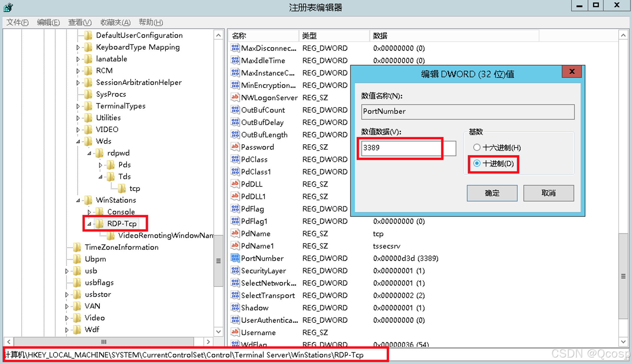The width and height of the screenshot is (632, 364).
Task: Collapse the WinStations tree node
Action: (x=78, y=200)
